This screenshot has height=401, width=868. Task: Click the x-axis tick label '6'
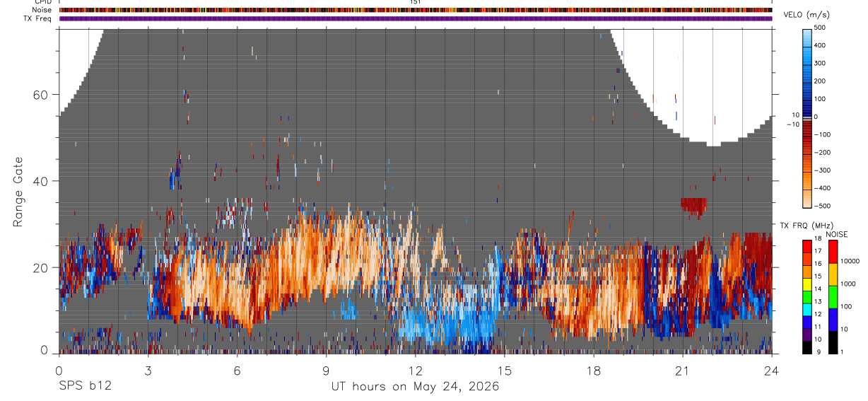coord(237,370)
